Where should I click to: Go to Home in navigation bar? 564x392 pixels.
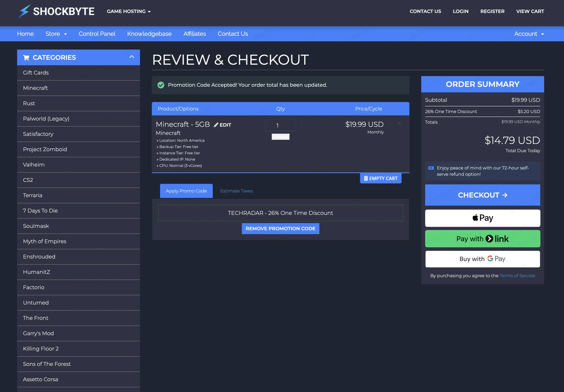[x=25, y=34]
